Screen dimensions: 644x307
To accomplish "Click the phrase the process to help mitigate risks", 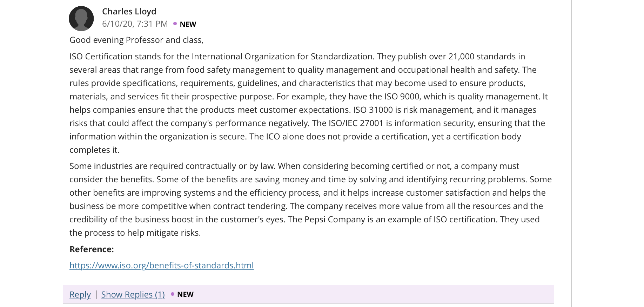I will tap(135, 233).
